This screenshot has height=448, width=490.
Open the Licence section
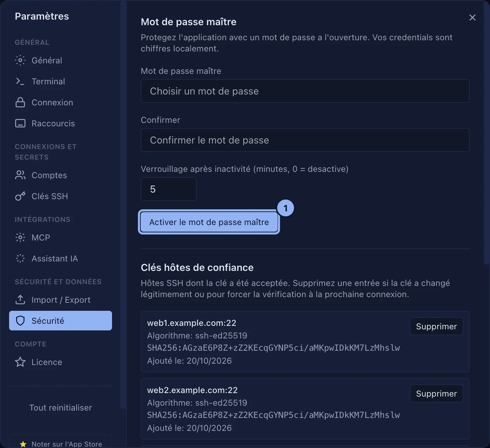61,362
